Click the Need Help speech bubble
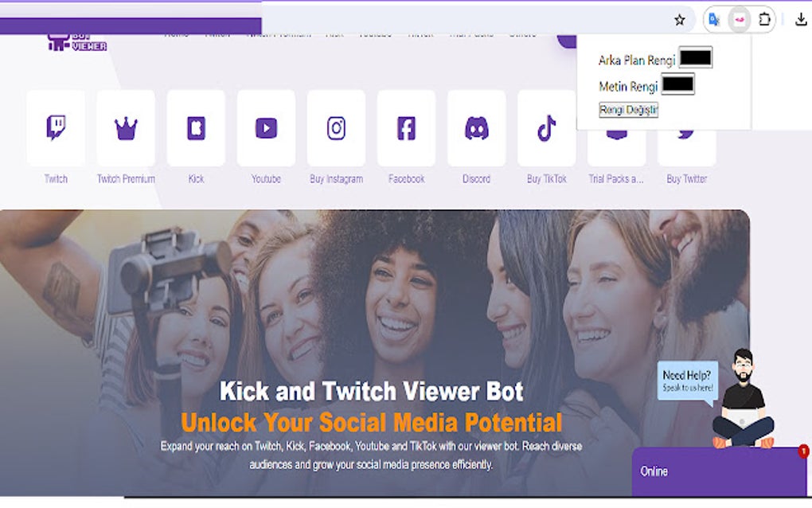 point(688,381)
